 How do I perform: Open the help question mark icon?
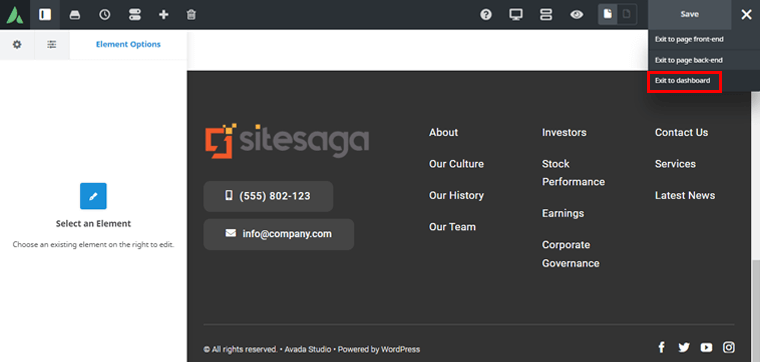point(486,15)
